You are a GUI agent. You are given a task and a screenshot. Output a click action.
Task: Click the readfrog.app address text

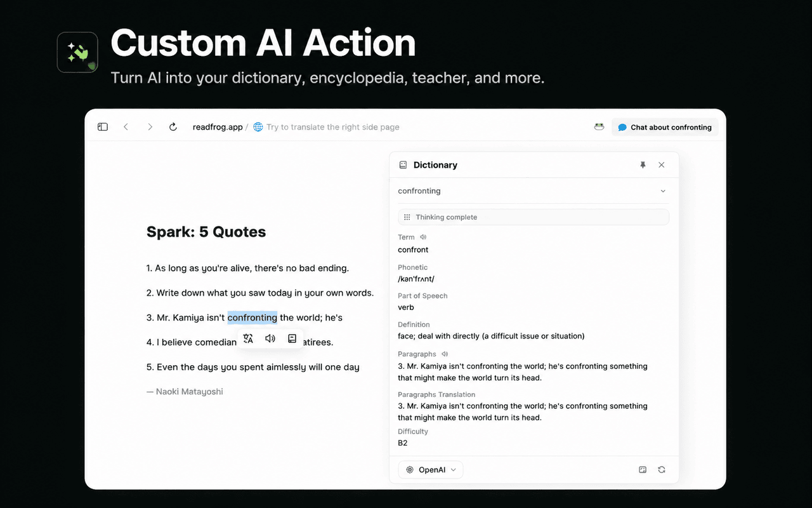218,127
